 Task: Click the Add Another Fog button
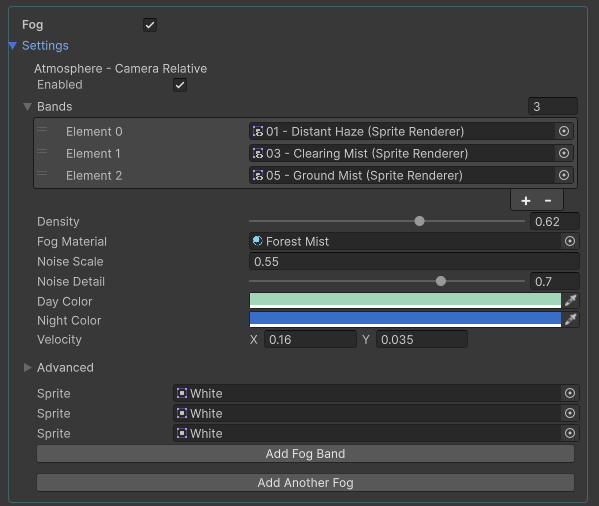coord(305,483)
